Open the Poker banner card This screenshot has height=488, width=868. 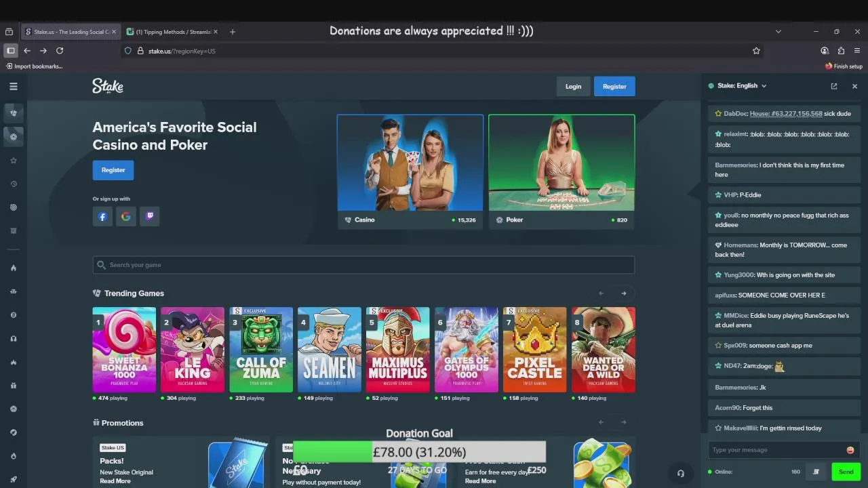tap(561, 171)
